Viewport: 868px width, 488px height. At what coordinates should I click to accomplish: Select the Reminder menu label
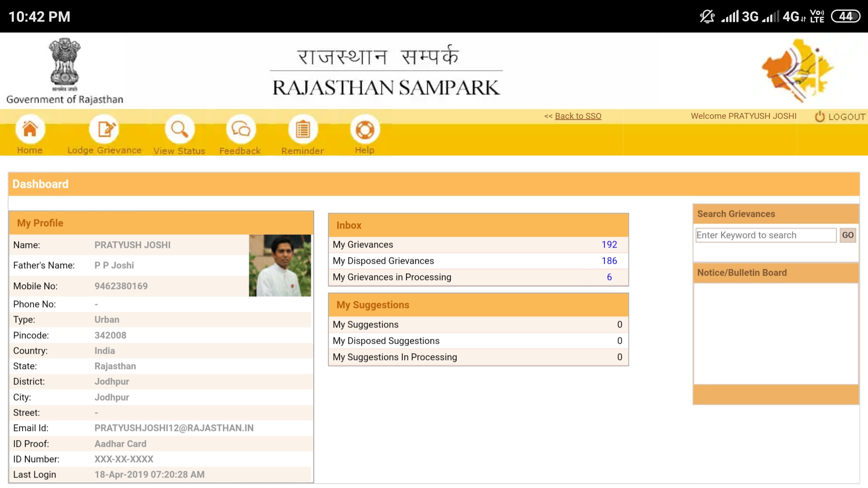click(302, 150)
